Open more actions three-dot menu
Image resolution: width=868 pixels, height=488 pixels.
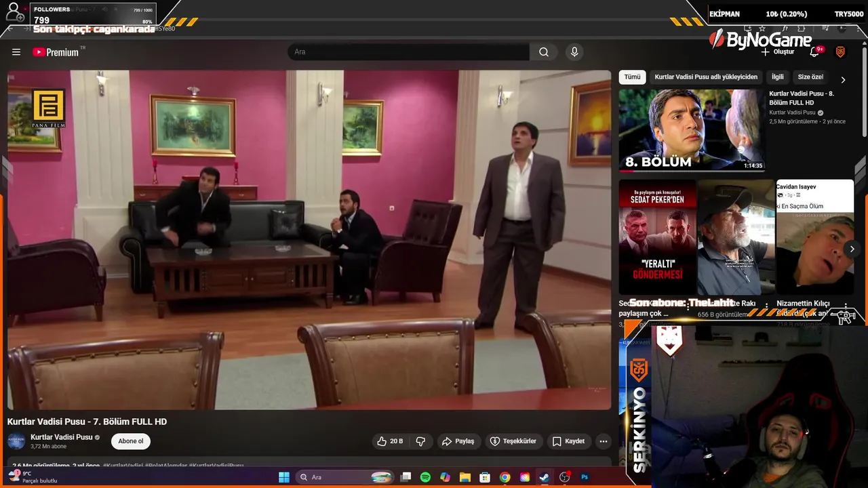pyautogui.click(x=603, y=441)
